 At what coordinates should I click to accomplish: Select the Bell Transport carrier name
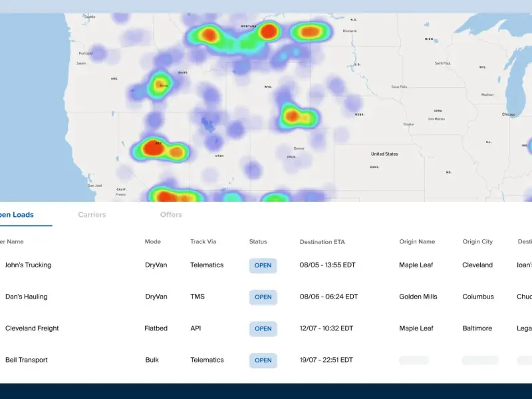click(x=27, y=360)
